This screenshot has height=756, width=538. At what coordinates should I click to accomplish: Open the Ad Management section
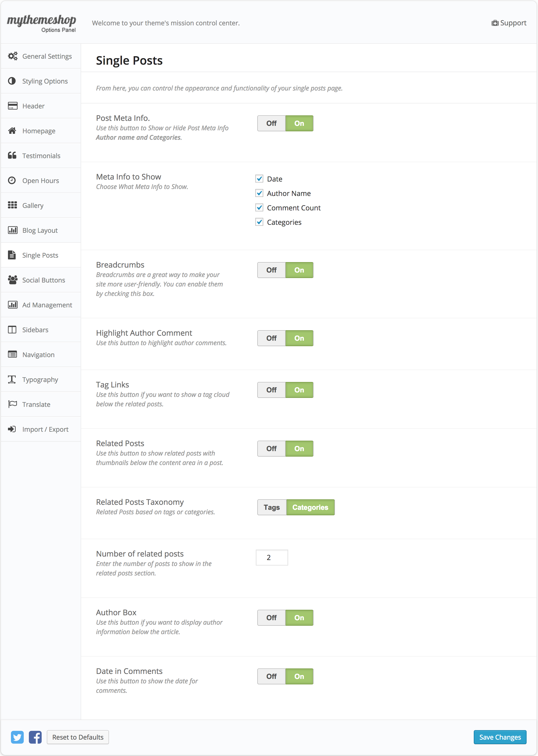click(x=47, y=305)
